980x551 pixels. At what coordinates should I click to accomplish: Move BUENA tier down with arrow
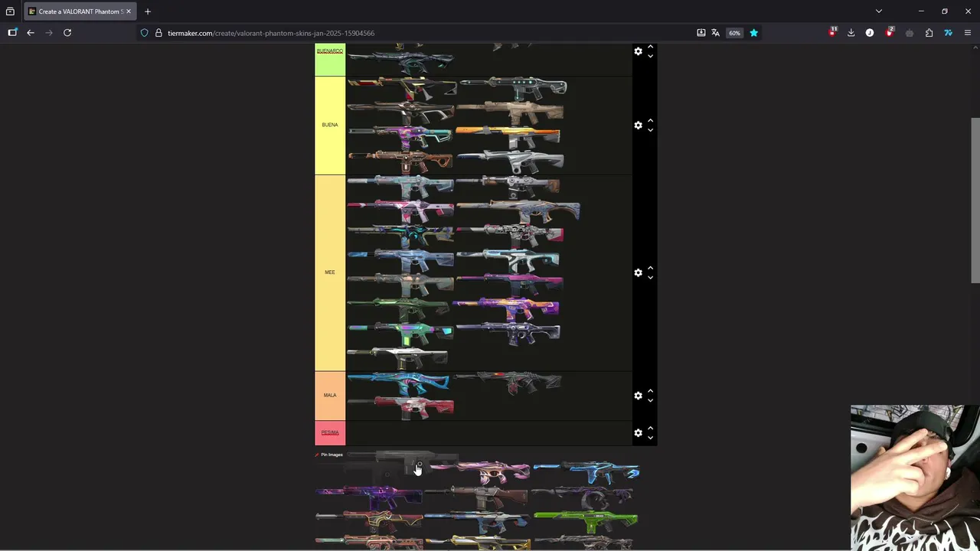(x=650, y=130)
